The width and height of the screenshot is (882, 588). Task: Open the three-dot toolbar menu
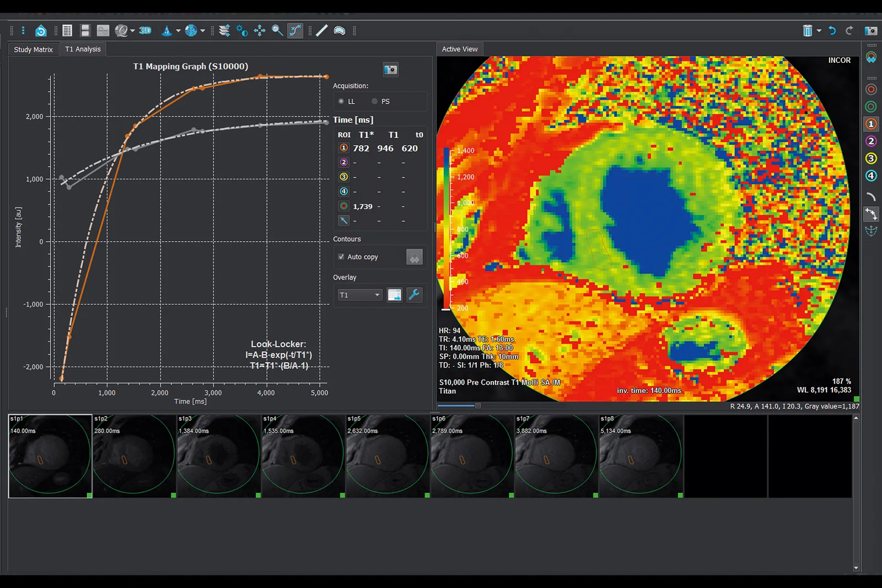23,31
